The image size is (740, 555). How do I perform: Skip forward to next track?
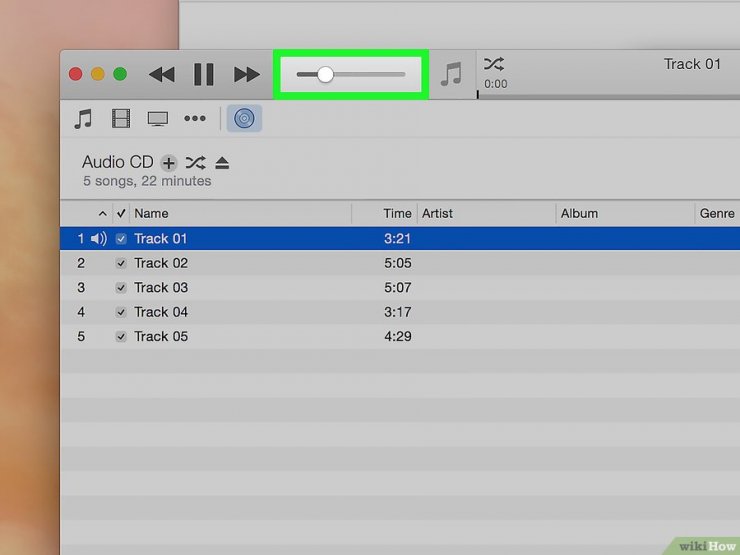click(246, 75)
